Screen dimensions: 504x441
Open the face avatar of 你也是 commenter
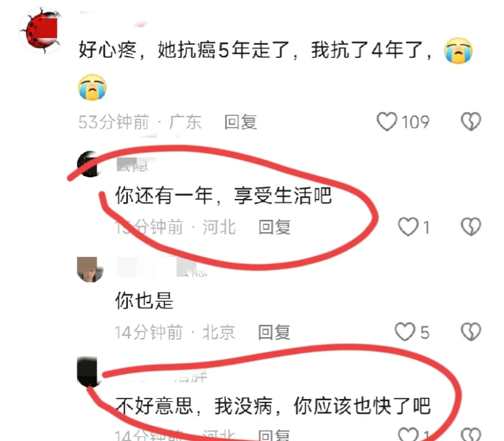click(90, 270)
